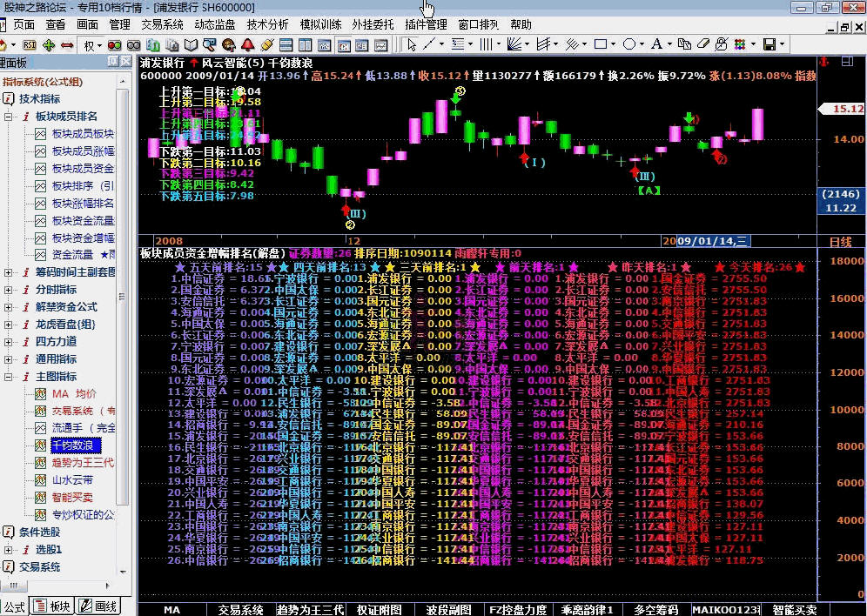Click the two-column window layout icon
Image resolution: width=867 pixels, height=616 pixels.
[x=305, y=45]
